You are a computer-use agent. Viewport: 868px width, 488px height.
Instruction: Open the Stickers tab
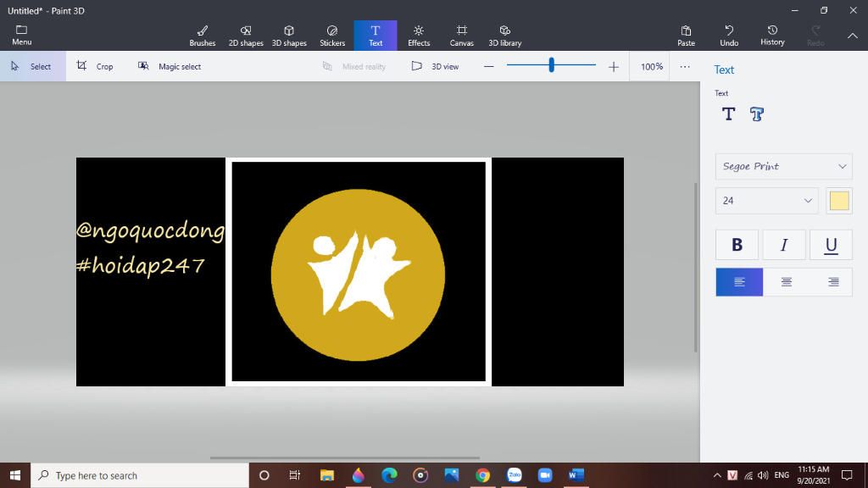click(x=332, y=36)
